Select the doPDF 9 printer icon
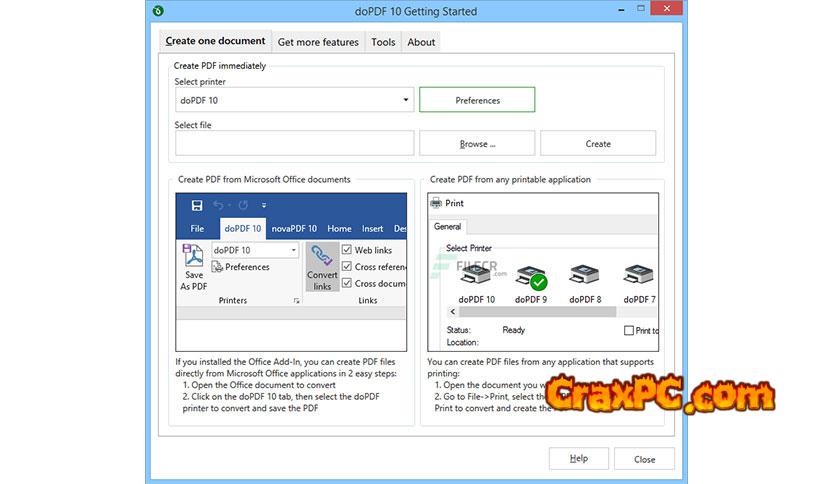The width and height of the screenshot is (836, 484). (530, 277)
